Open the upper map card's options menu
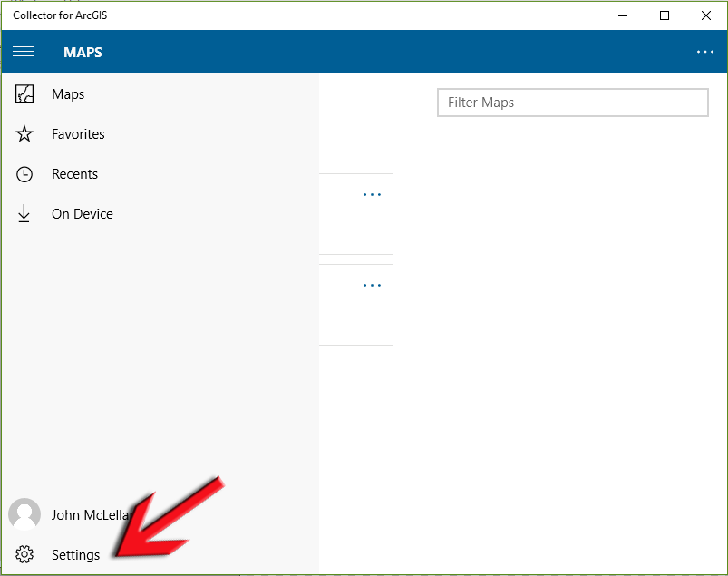This screenshot has height=576, width=728. tap(372, 194)
